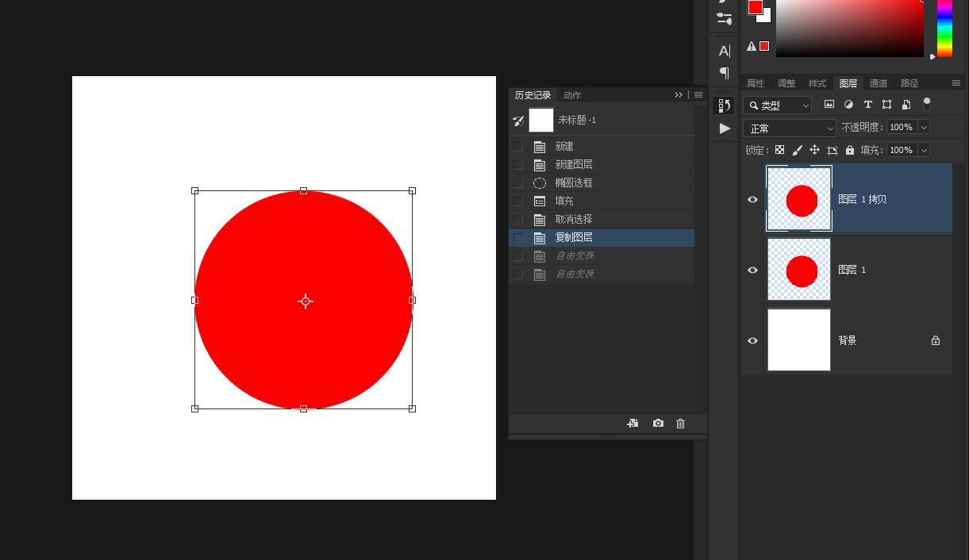This screenshot has height=560, width=969.
Task: Click the lock all padlock icon
Action: (x=850, y=150)
